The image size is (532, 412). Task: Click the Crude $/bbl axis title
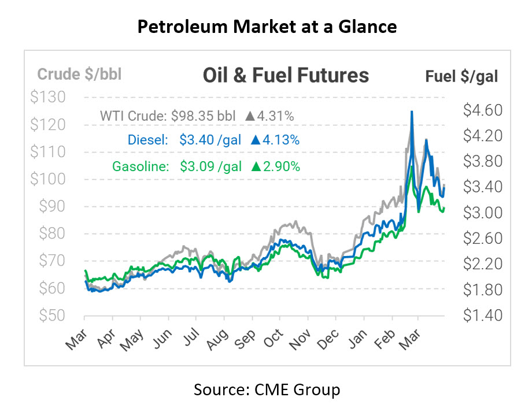80,75
